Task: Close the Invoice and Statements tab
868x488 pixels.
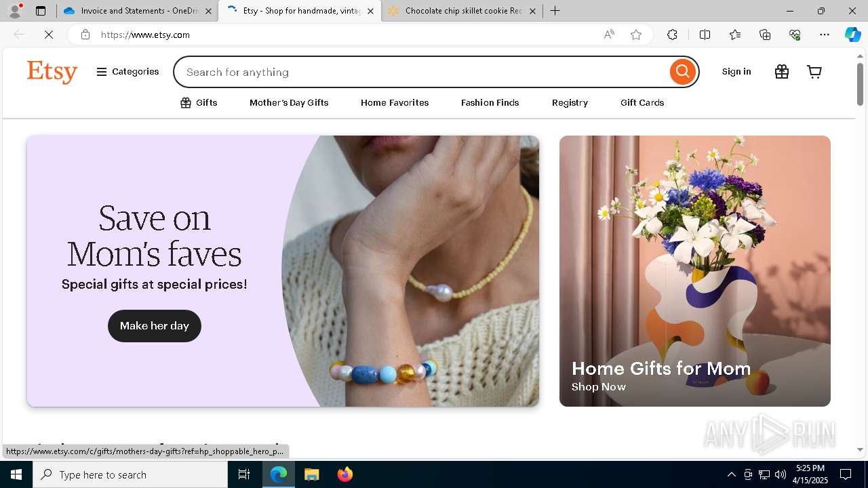Action: click(x=208, y=11)
